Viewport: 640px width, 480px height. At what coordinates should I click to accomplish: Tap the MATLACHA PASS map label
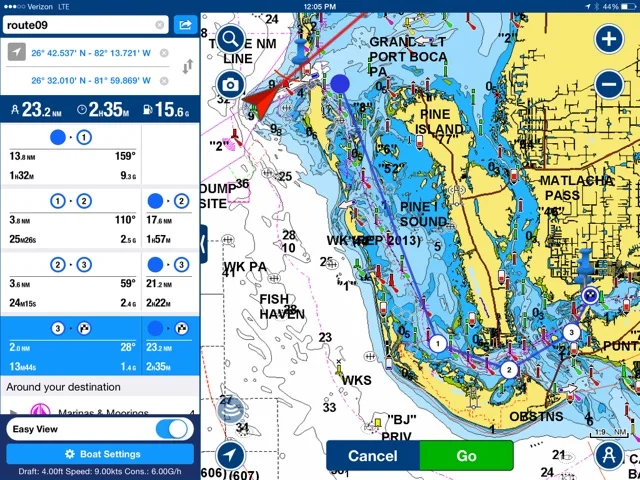coord(576,188)
